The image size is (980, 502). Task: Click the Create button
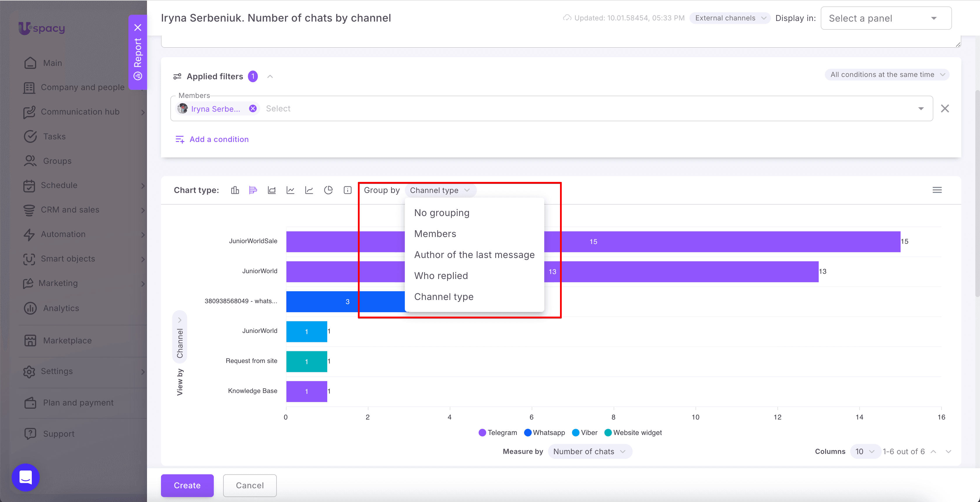[187, 485]
